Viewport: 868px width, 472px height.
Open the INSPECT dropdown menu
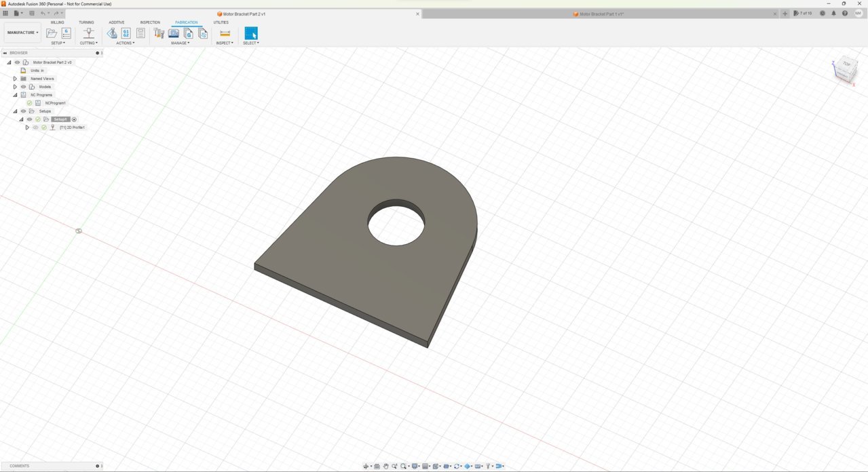click(225, 43)
